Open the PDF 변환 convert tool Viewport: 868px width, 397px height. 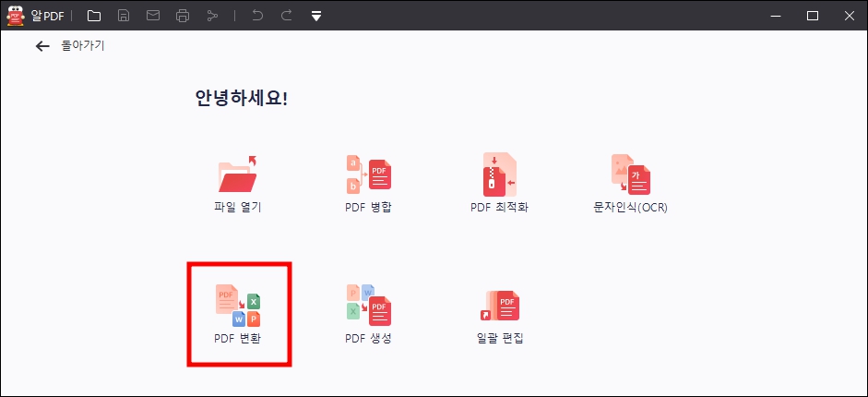[237, 314]
